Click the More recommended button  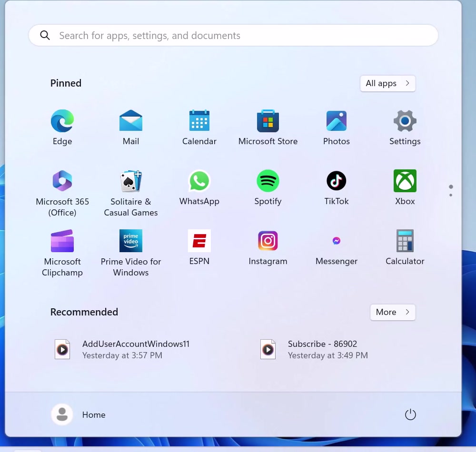[393, 312]
